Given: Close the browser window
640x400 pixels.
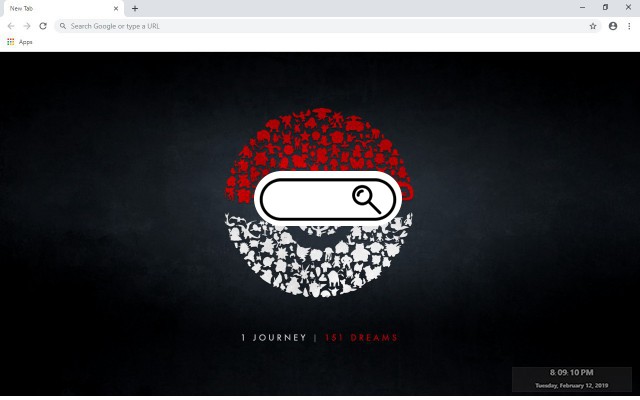Looking at the screenshot, I should tap(628, 7).
